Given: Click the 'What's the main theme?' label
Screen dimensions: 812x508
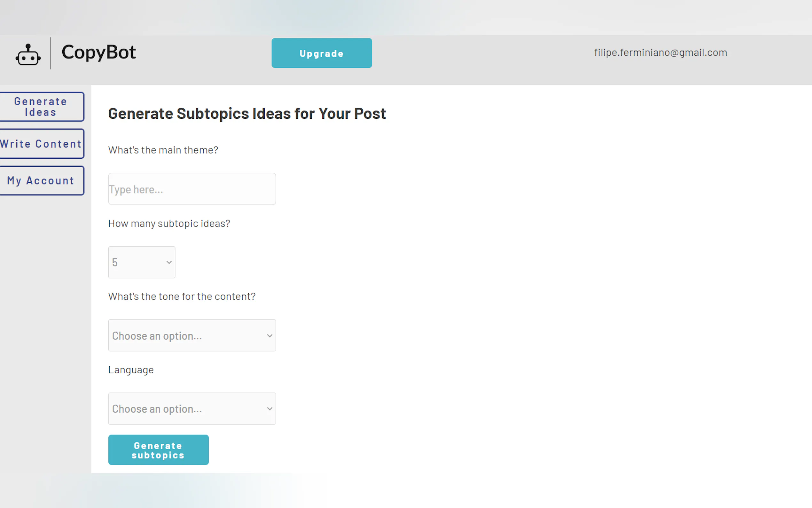Looking at the screenshot, I should click(x=163, y=150).
